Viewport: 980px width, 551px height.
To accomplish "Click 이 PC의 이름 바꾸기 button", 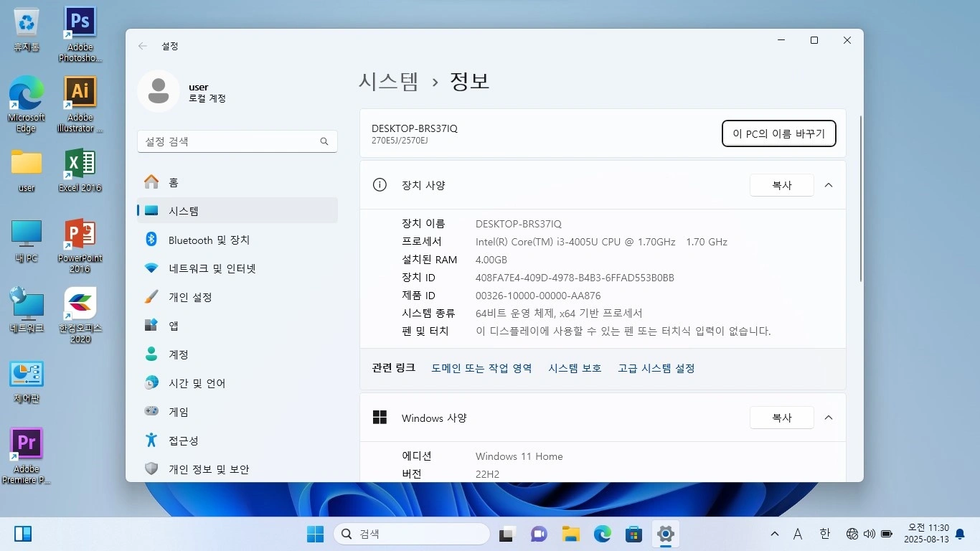I will click(778, 133).
